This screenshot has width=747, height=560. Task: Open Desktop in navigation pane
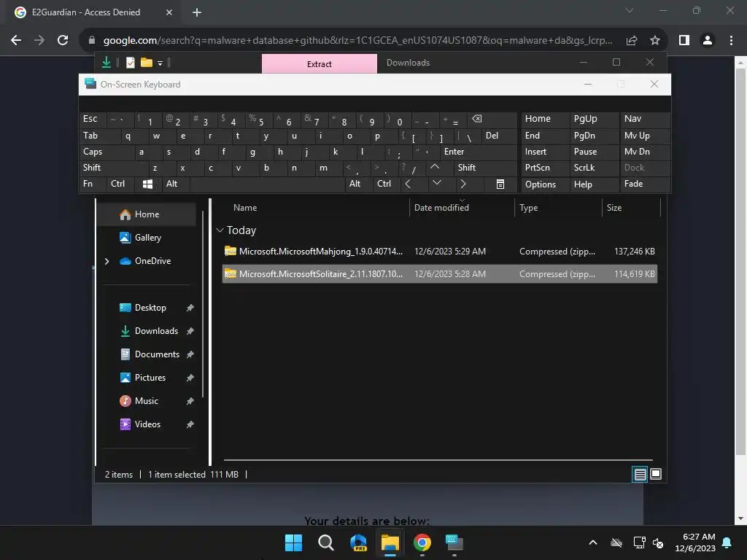(x=150, y=308)
